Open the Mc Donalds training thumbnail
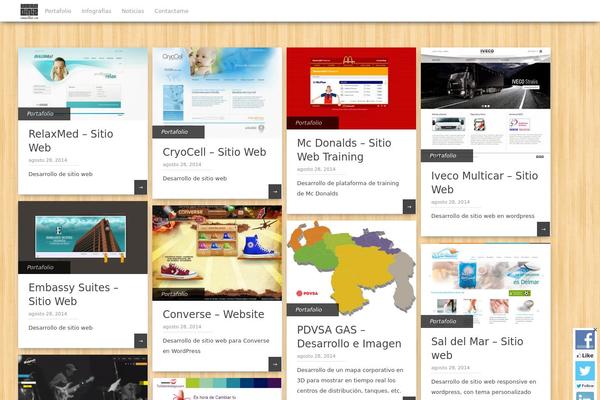The width and height of the screenshot is (600, 400). (x=351, y=88)
